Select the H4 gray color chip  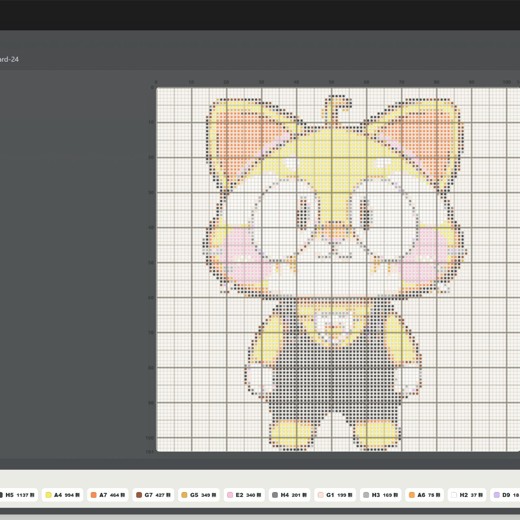[289, 495]
